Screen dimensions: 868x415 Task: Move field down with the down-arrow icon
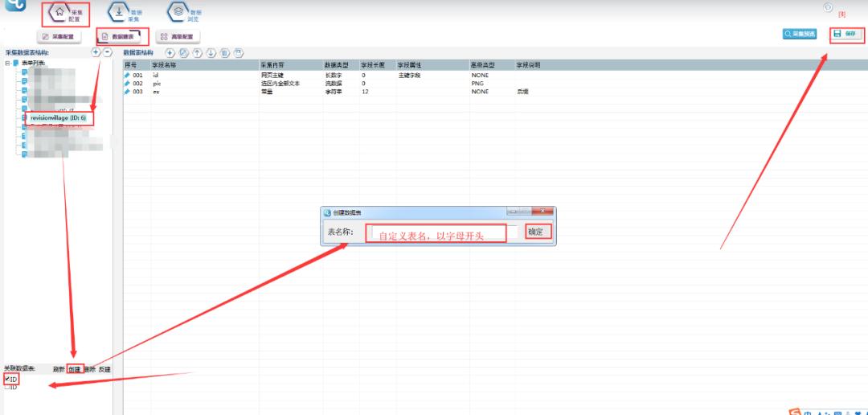point(211,53)
